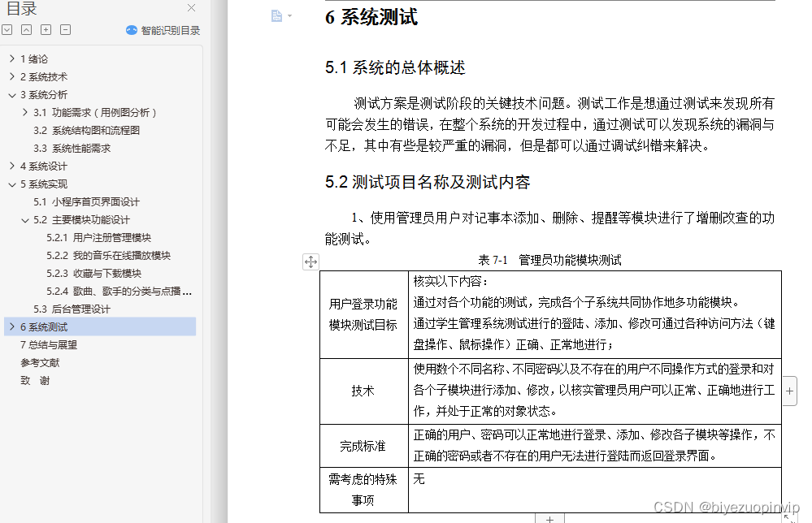Close the 目录 navigation pane

pos(191,8)
